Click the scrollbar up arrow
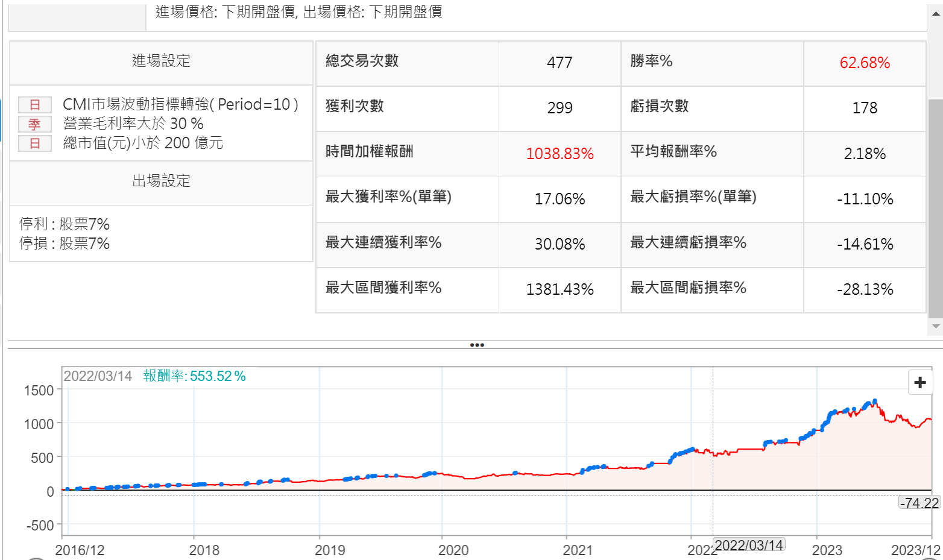 point(936,13)
